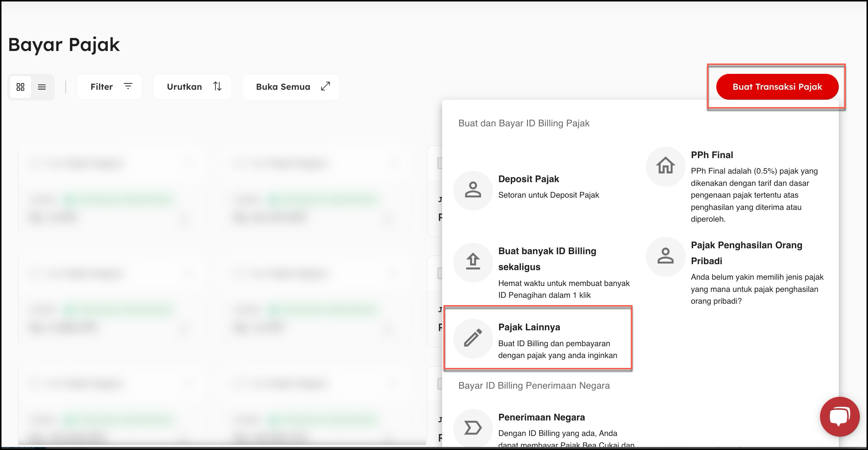
Task: Open the Penerimaan Negara heading
Action: click(x=541, y=417)
